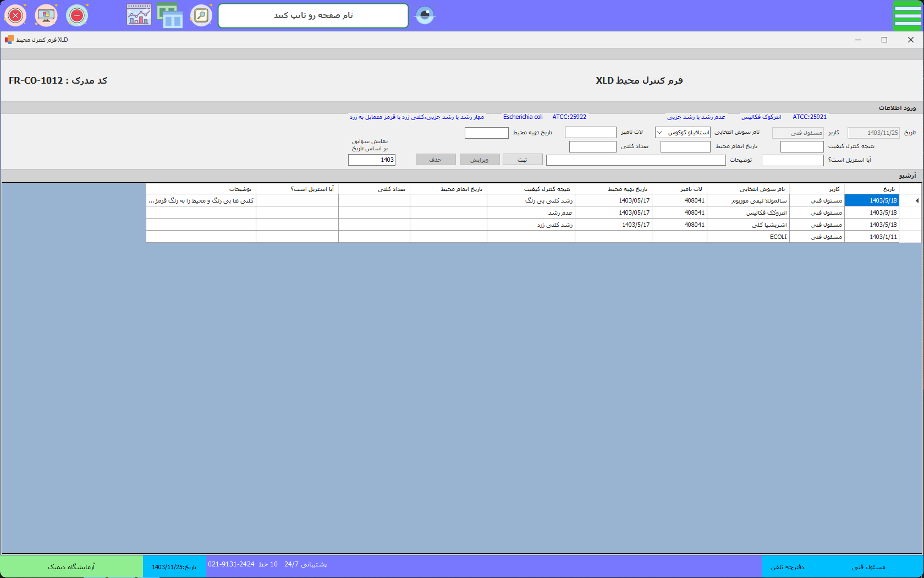924x578 pixels.
Task: Open دفترچه تلفن in bottom bar
Action: pyautogui.click(x=787, y=567)
